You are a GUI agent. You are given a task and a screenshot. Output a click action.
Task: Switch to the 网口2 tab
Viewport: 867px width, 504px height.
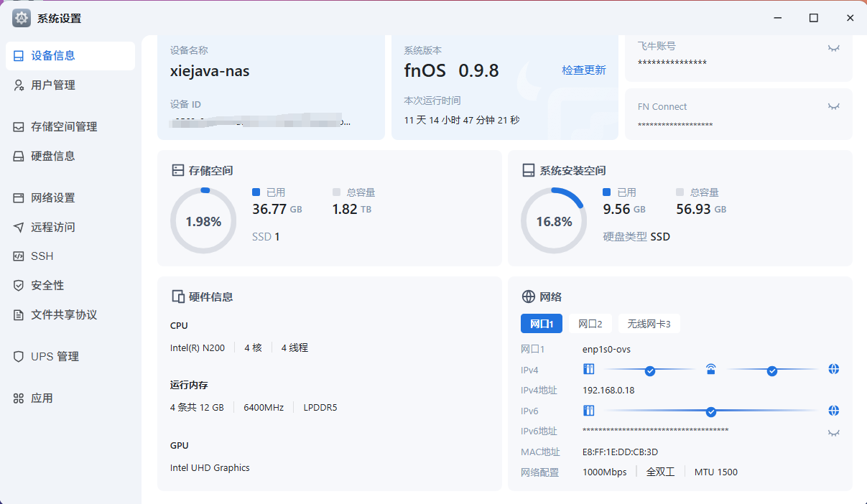tap(590, 324)
